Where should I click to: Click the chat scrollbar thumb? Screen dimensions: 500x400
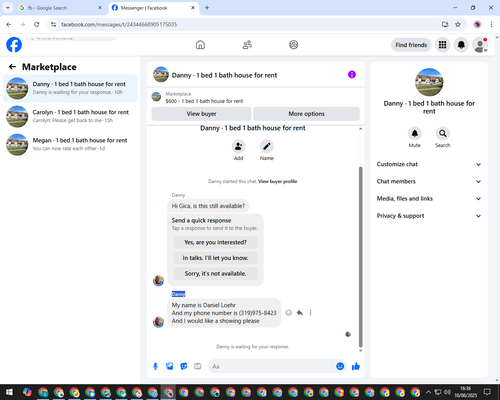360,257
